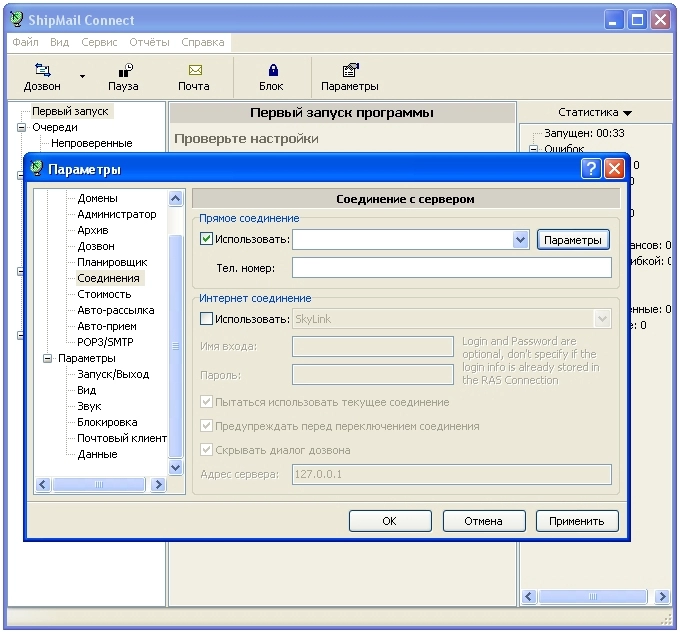Click the OK button
The width and height of the screenshot is (680, 634).
390,521
